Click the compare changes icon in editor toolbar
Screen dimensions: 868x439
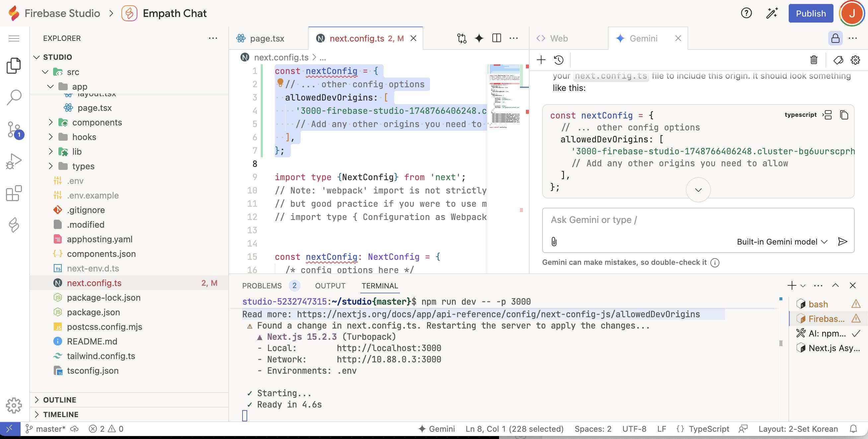click(462, 38)
